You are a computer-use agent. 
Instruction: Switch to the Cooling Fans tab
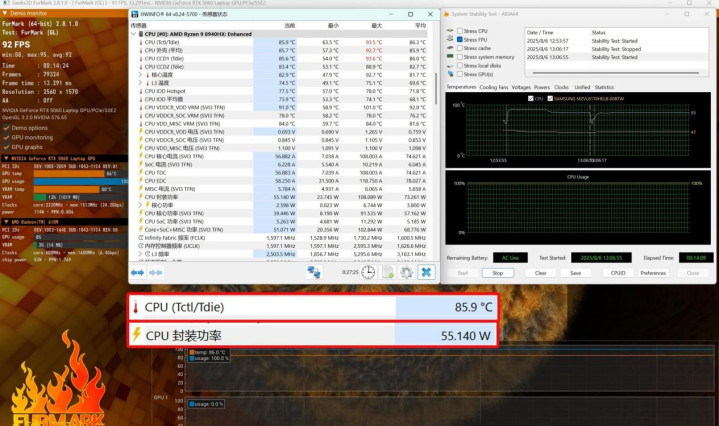click(493, 88)
